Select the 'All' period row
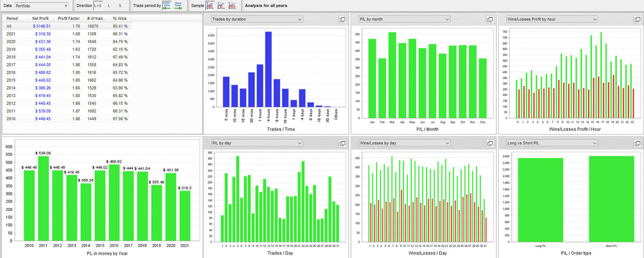The image size is (644, 258). [x=67, y=25]
